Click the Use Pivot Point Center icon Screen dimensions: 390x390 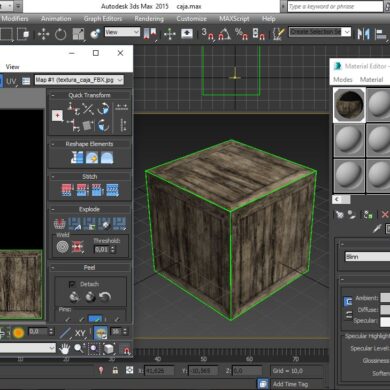click(150, 34)
